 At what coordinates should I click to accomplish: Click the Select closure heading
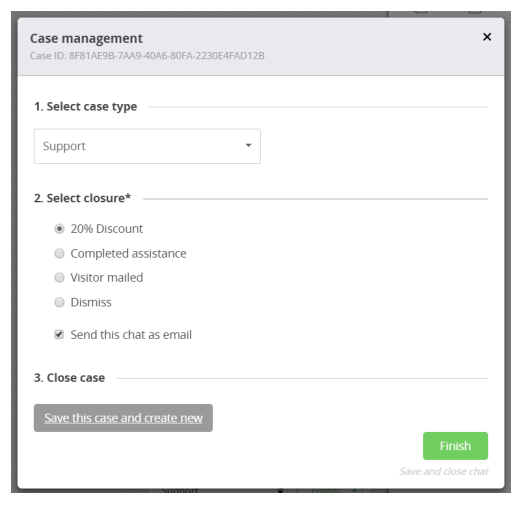82,198
